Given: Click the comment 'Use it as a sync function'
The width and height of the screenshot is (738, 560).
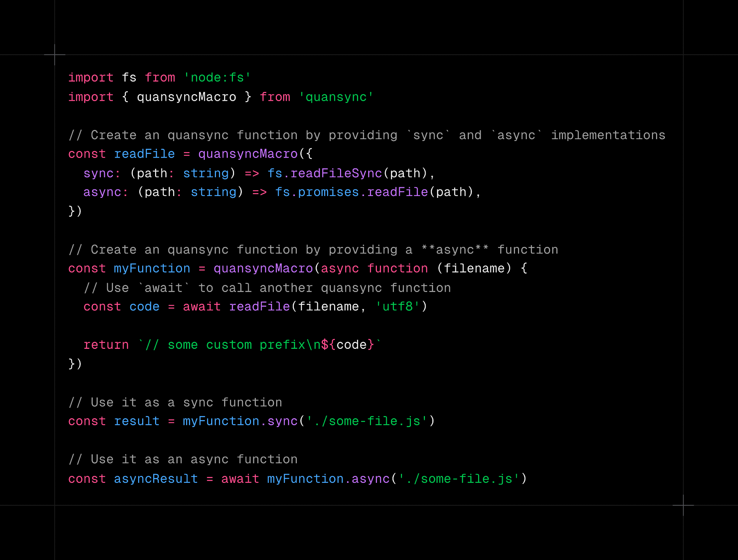Looking at the screenshot, I should click(x=175, y=402).
